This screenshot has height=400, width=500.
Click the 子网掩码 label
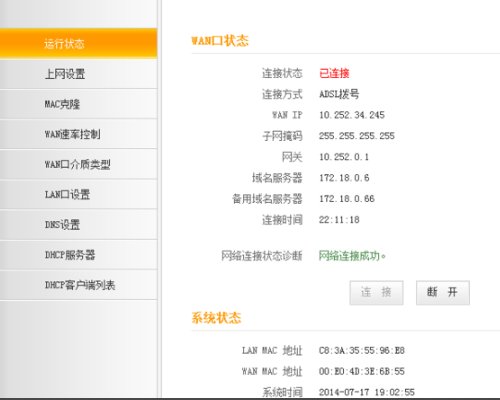282,136
